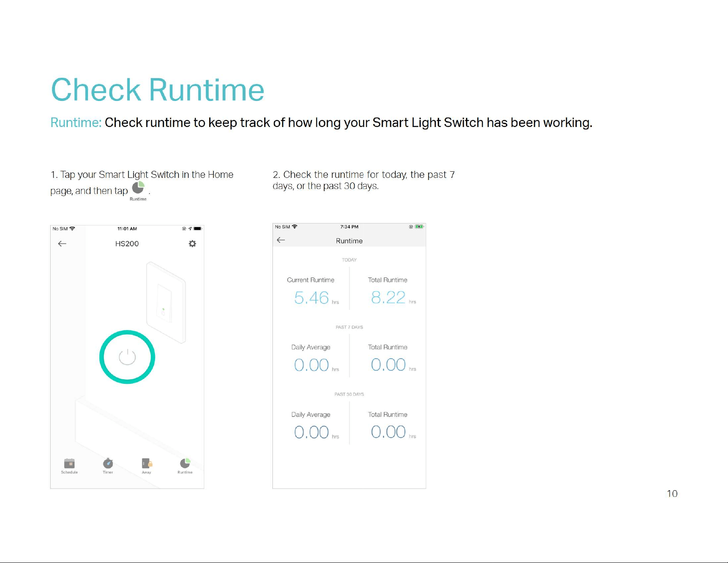The height and width of the screenshot is (563, 728).
Task: Click the 11:01 AM clock
Action: 127,229
